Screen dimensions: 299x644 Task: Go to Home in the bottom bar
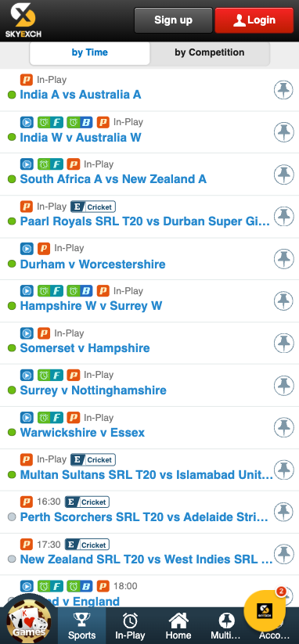[x=178, y=626]
